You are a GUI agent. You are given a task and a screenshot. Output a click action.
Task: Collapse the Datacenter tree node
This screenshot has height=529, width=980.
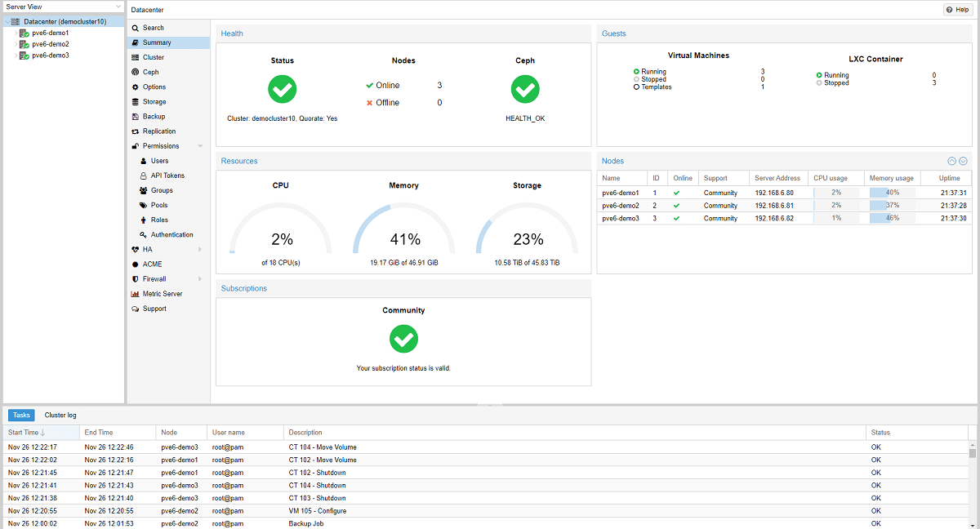click(x=8, y=22)
